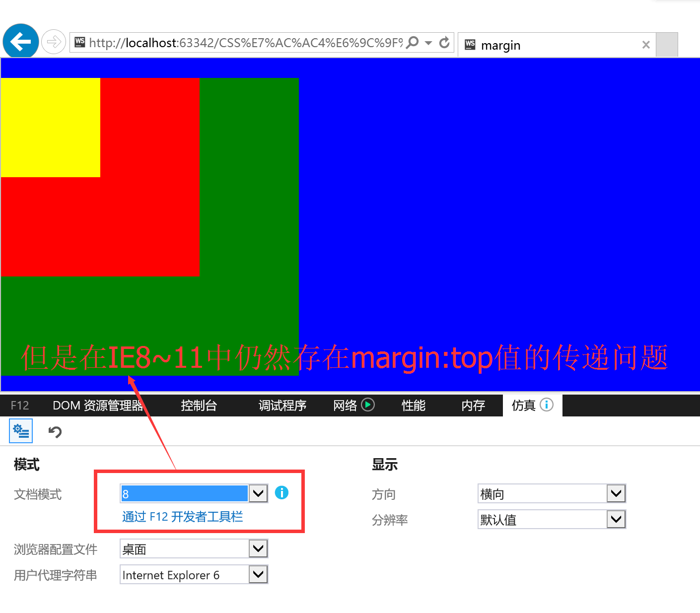Click the green play icon on 网络
The image size is (700, 613).
pos(368,405)
